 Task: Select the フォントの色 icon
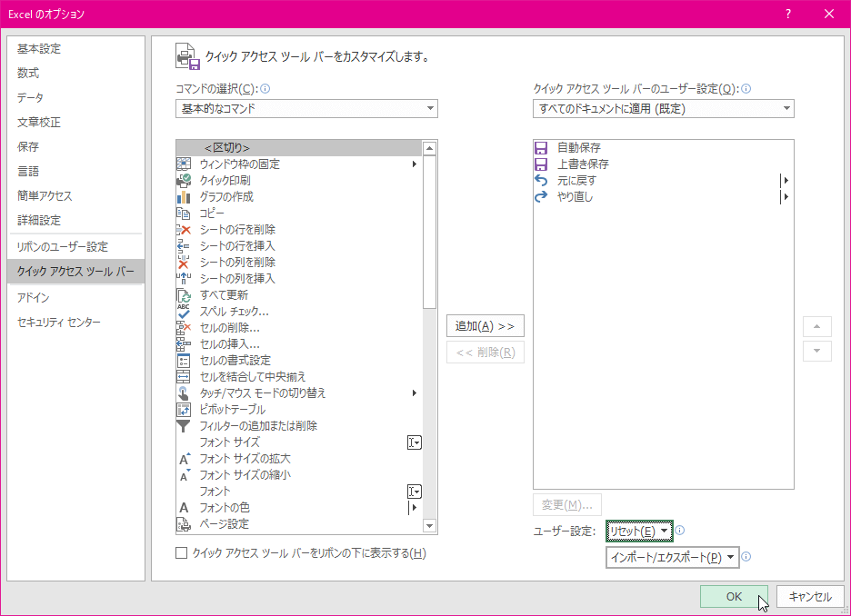tap(184, 508)
